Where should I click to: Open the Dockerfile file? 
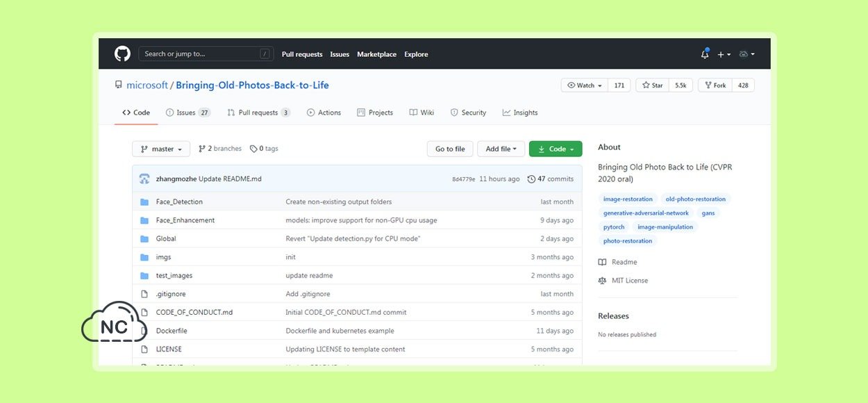point(172,331)
